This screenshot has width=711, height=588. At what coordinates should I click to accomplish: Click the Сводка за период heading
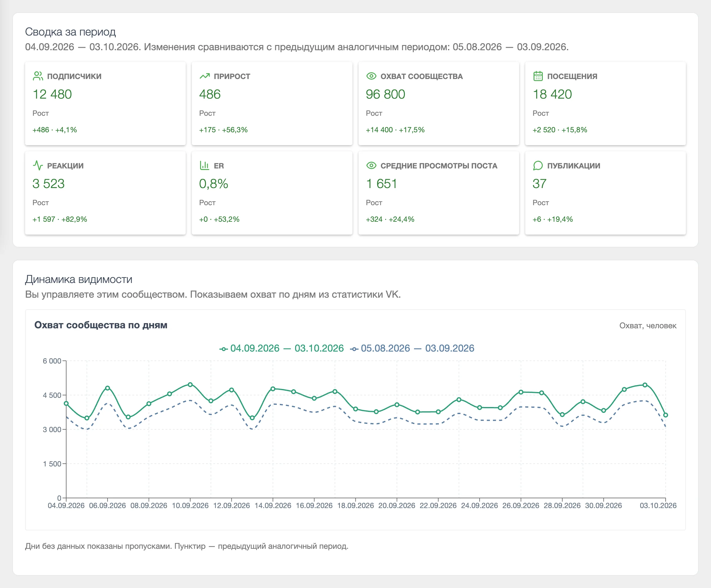click(70, 32)
